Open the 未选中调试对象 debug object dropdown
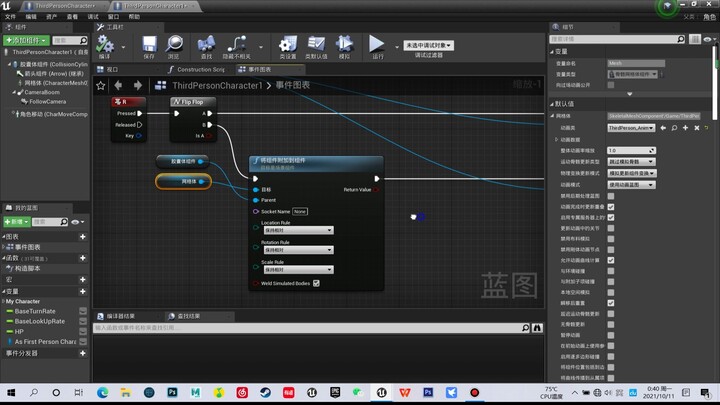The image size is (720, 405). [428, 45]
